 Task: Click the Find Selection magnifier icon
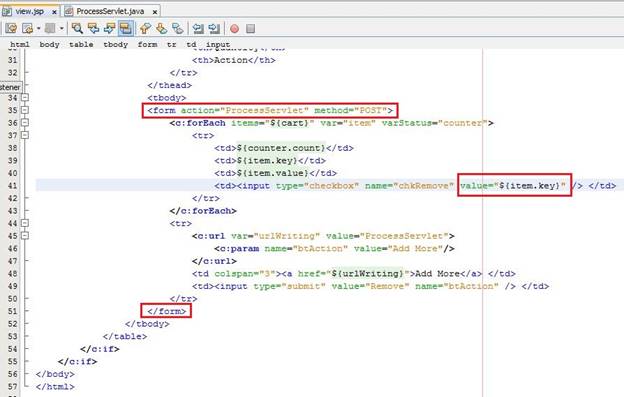click(x=77, y=28)
